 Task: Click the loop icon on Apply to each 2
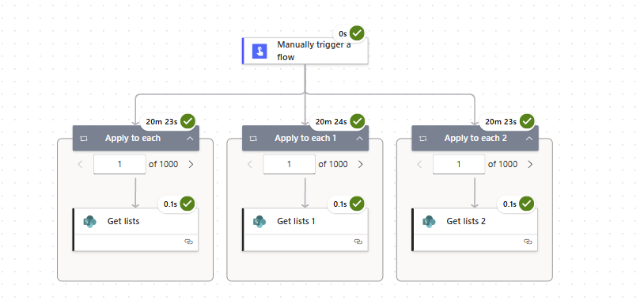click(423, 139)
